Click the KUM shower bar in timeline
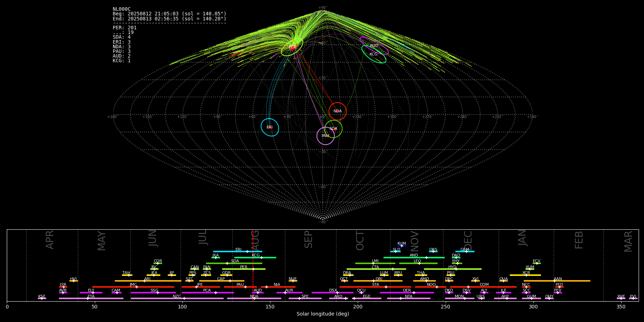644x322 pixels. click(402, 246)
